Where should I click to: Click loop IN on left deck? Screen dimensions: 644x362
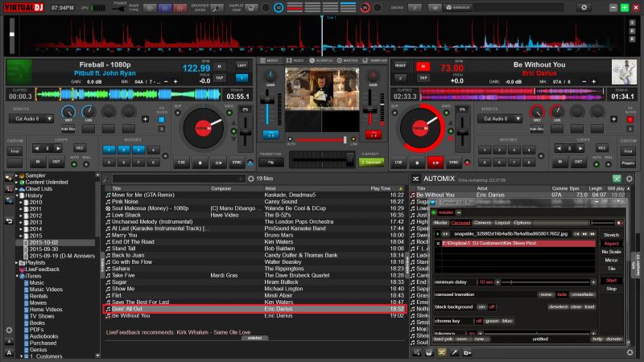pos(38,162)
